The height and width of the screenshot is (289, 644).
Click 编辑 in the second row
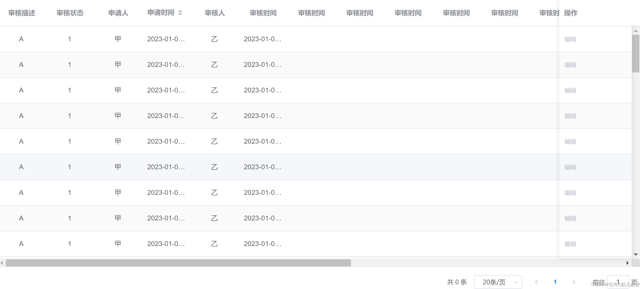click(570, 65)
